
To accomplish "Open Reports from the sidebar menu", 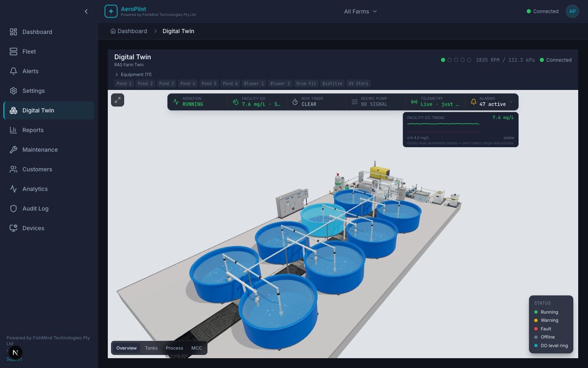I will [49, 130].
